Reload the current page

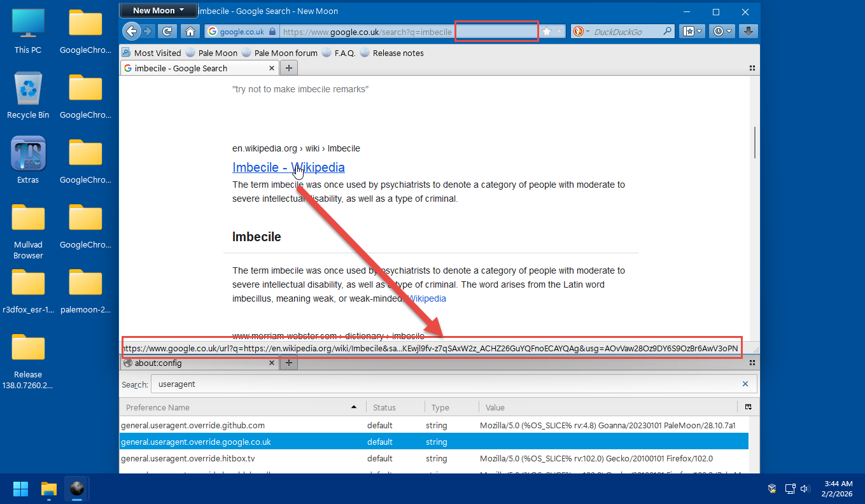[167, 31]
